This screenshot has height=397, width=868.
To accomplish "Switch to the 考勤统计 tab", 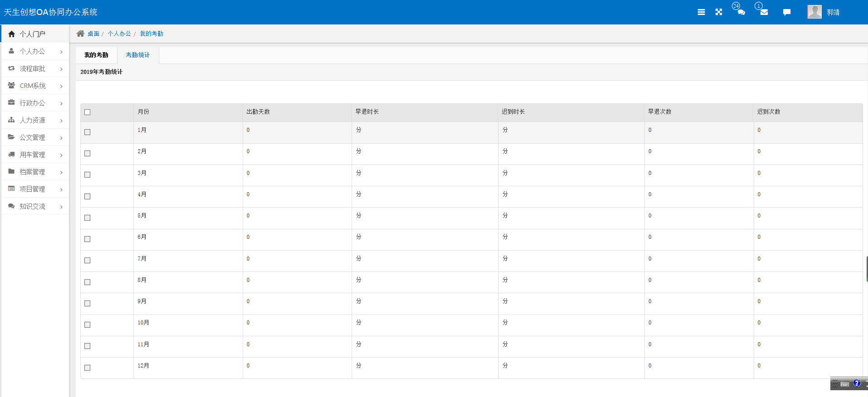I will pos(137,55).
